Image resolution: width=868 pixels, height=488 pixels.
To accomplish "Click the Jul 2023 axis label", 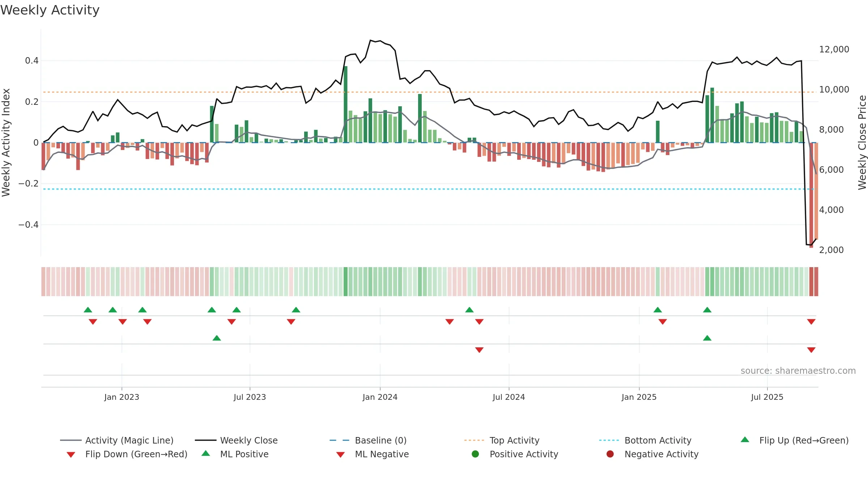I will (250, 397).
